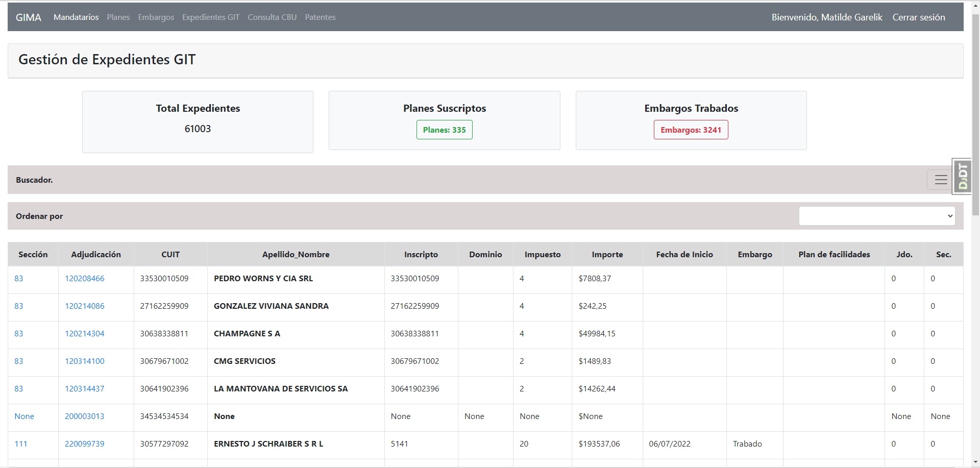Open adjudicación 120208466 link

coord(85,279)
